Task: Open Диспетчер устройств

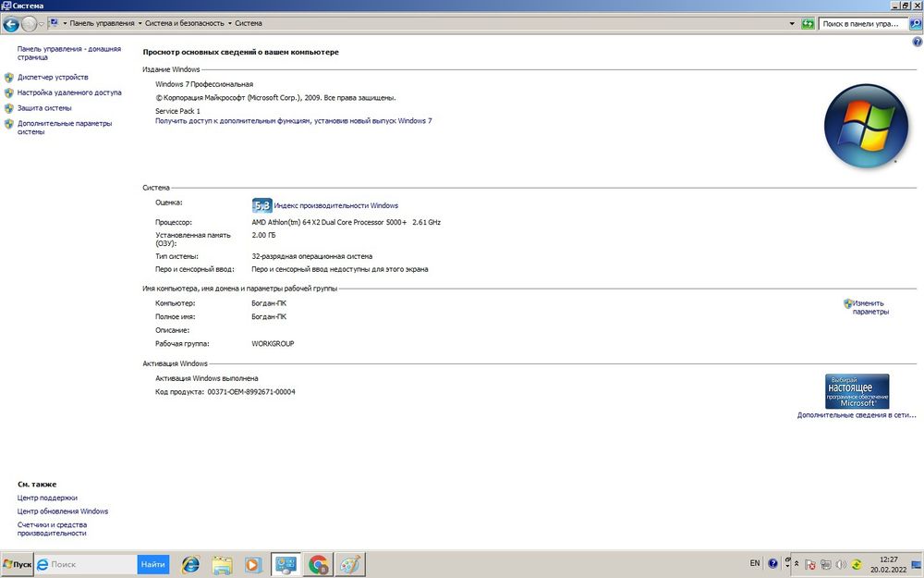Action: tap(53, 78)
